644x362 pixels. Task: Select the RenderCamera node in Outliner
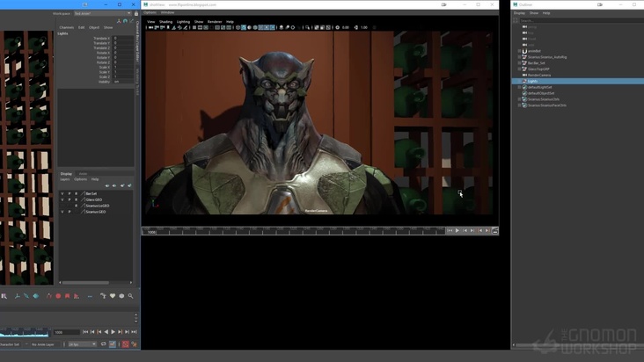pyautogui.click(x=539, y=75)
